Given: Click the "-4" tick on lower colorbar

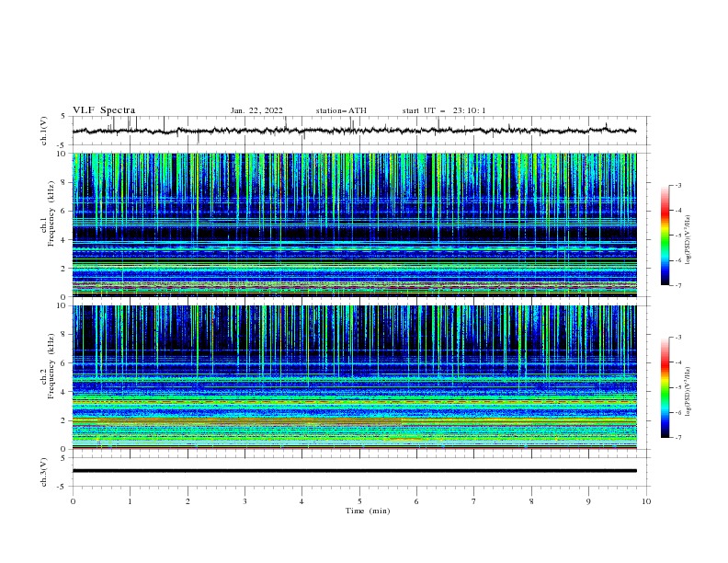Looking at the screenshot, I should pos(678,362).
